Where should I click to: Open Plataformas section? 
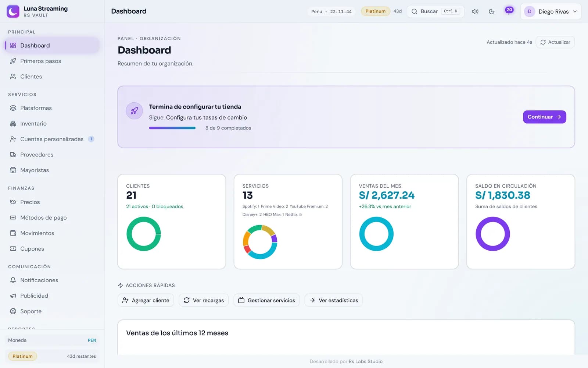[52, 108]
